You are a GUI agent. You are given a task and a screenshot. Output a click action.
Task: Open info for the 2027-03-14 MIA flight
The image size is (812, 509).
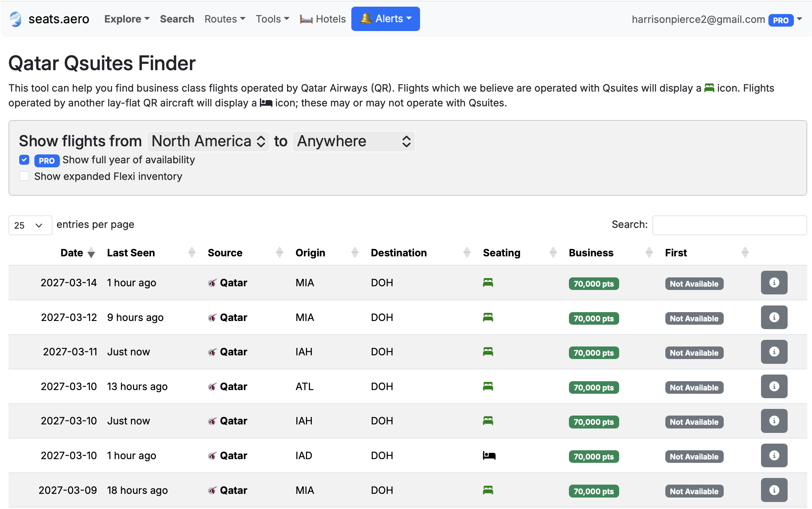774,283
